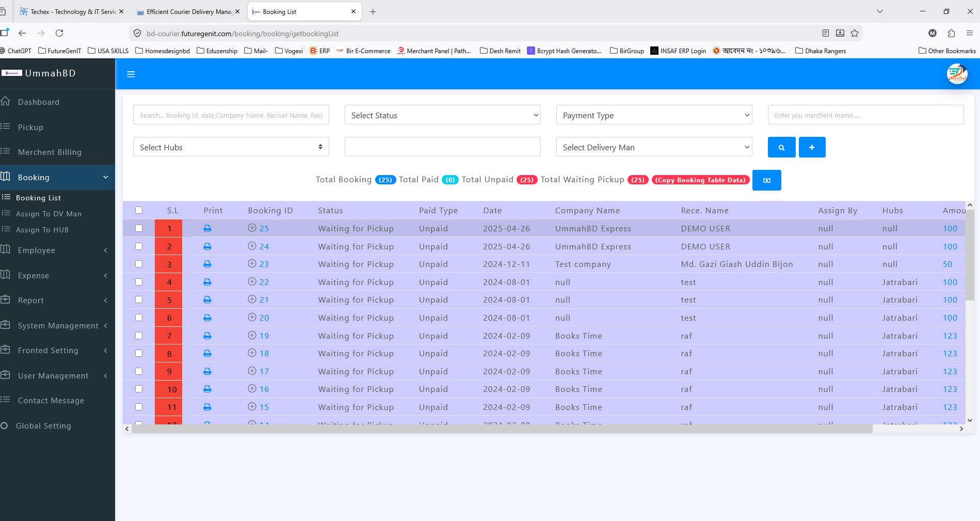Screen dimensions: 980x521
Task: Open browser extensions puzzle icon
Action: click(951, 33)
